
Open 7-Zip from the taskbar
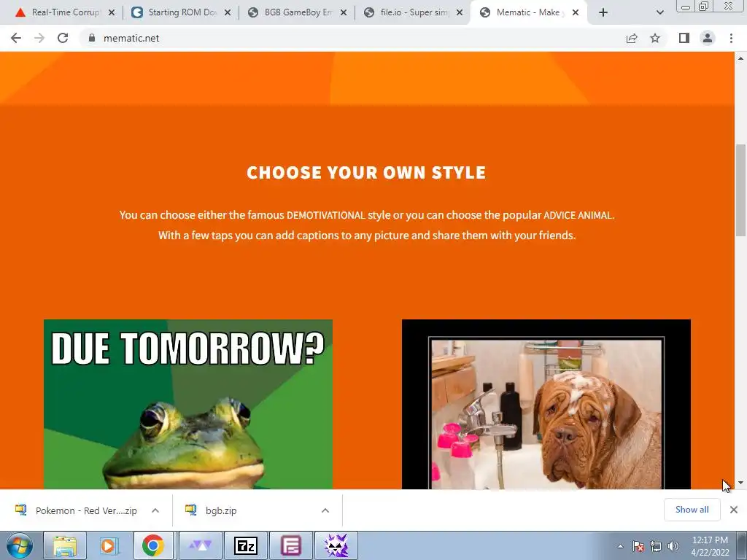click(x=246, y=545)
